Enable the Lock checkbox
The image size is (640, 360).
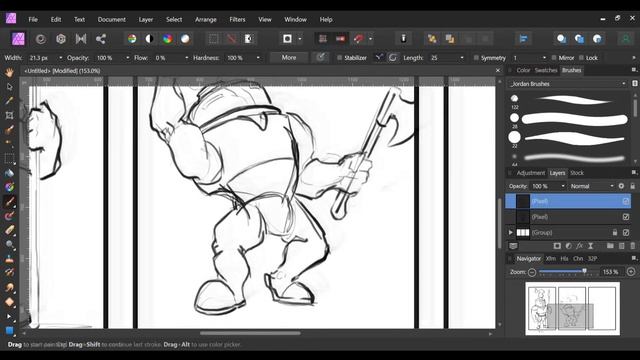[581, 58]
